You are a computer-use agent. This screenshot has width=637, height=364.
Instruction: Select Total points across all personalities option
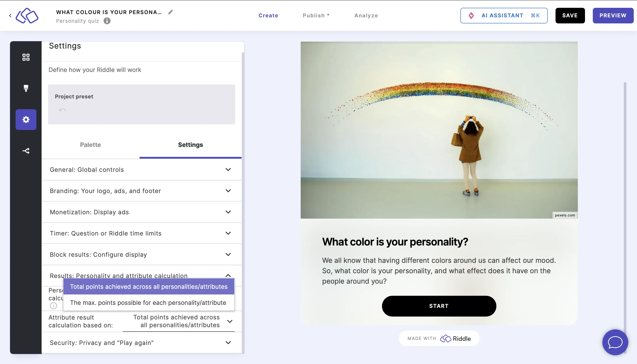(x=149, y=286)
